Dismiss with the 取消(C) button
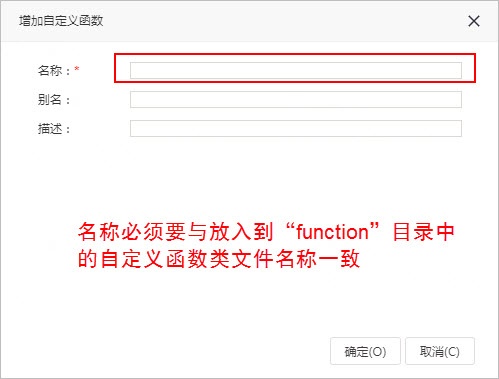 pyautogui.click(x=440, y=351)
